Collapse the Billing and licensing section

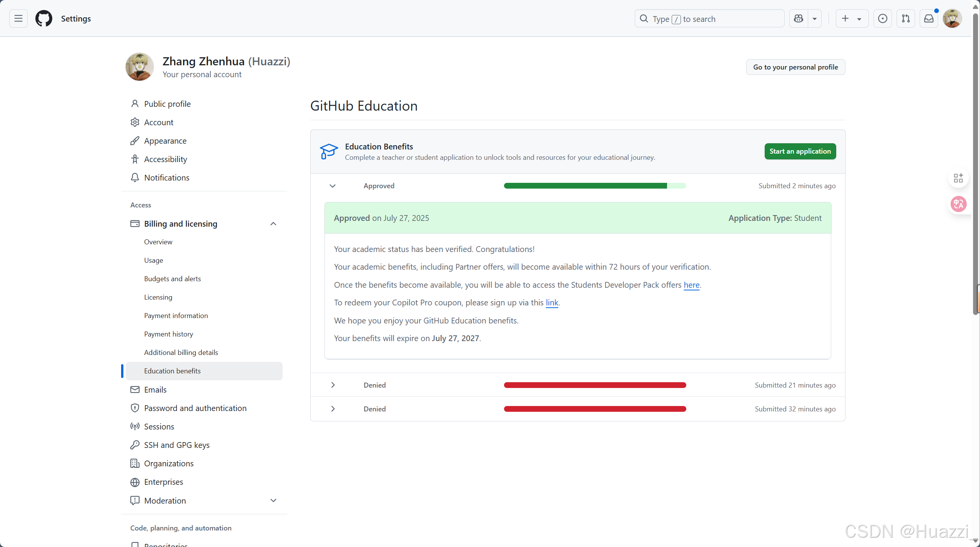coord(273,224)
